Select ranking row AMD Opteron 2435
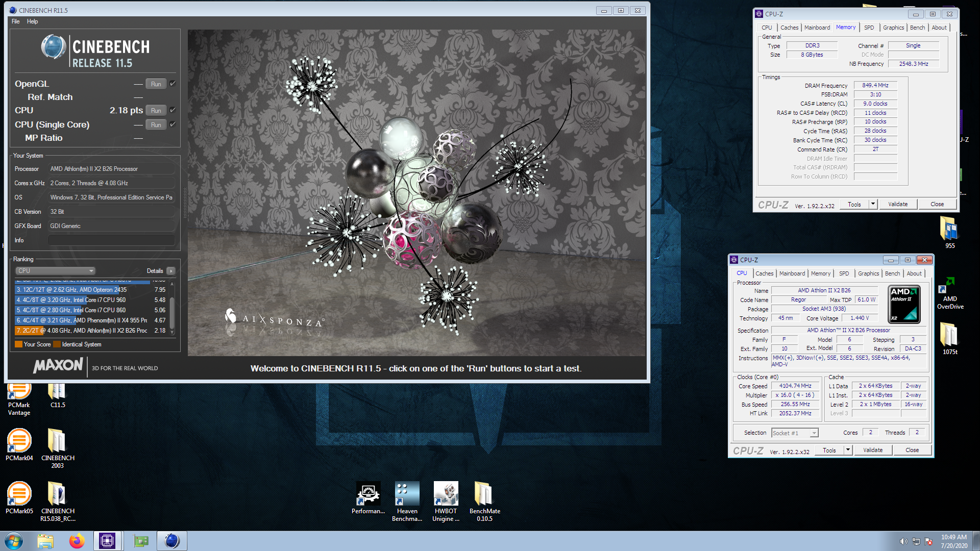Screen dimensions: 980x551 pos(91,290)
